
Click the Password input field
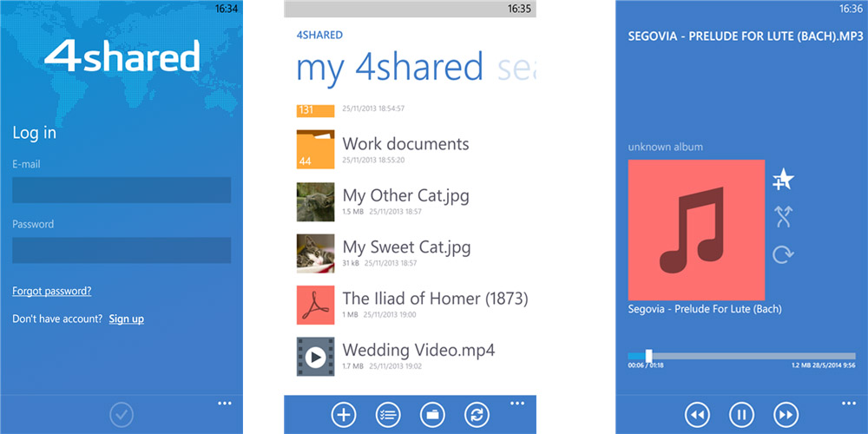[x=122, y=250]
